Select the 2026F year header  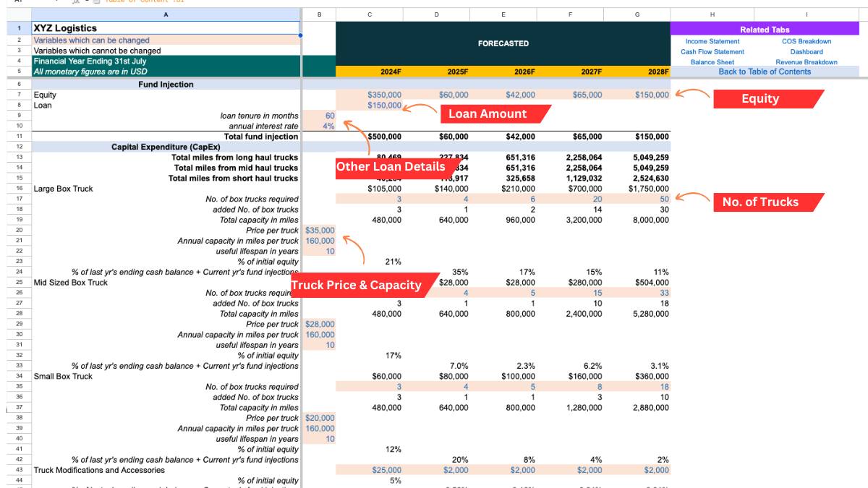point(503,72)
